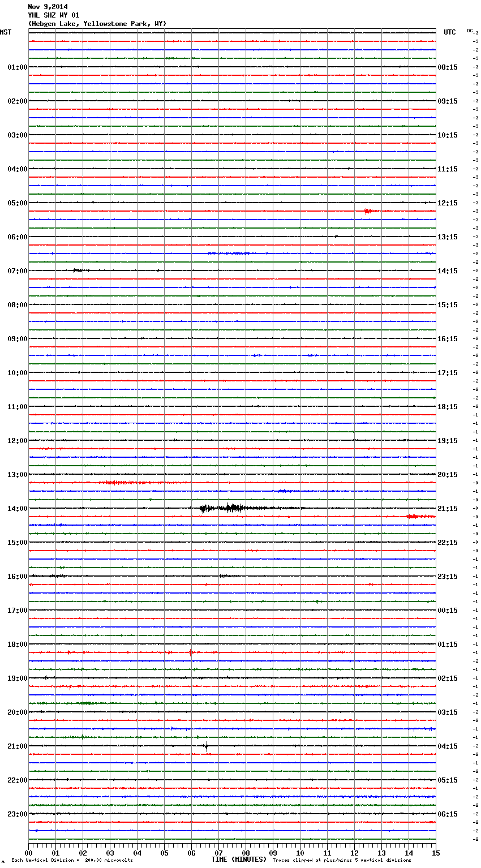The image size is (481, 868).
Task: Click the x-axis minute label '00'
Action: [28, 853]
